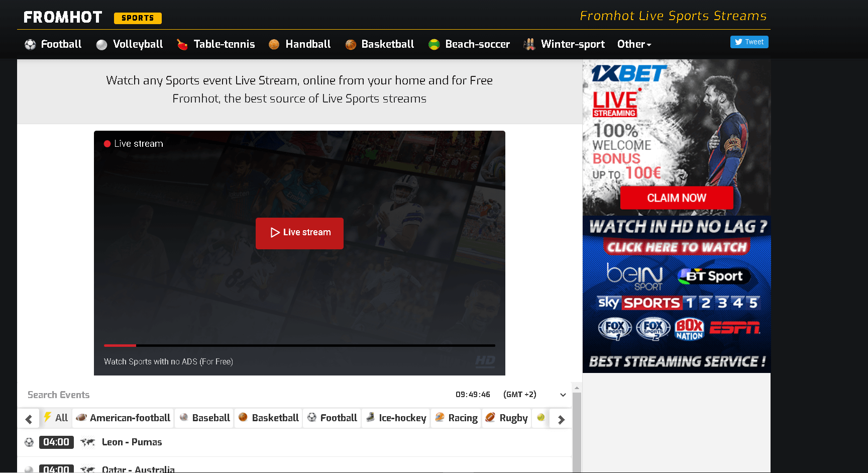Click the Watch any Sports event headline text
Screen dimensions: 868x473
coord(299,80)
